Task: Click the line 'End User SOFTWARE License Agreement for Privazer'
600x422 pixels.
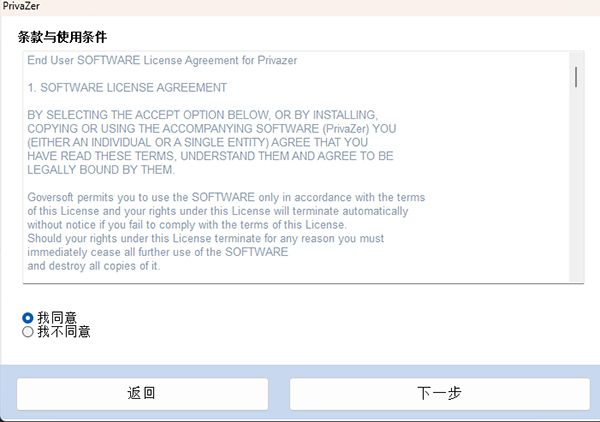Action: click(x=162, y=60)
